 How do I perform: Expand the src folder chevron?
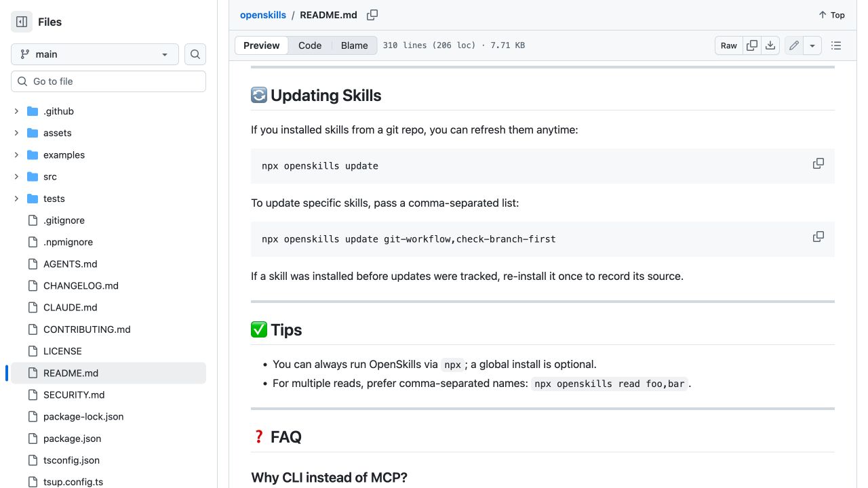pos(16,177)
